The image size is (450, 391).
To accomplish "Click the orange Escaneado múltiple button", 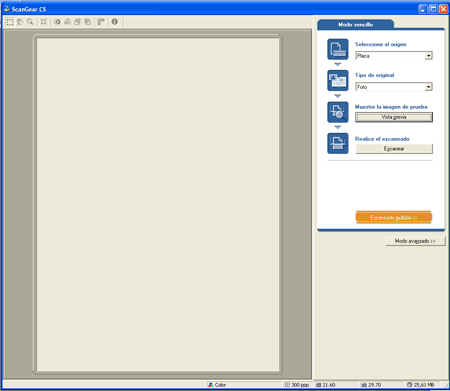I will tap(394, 217).
